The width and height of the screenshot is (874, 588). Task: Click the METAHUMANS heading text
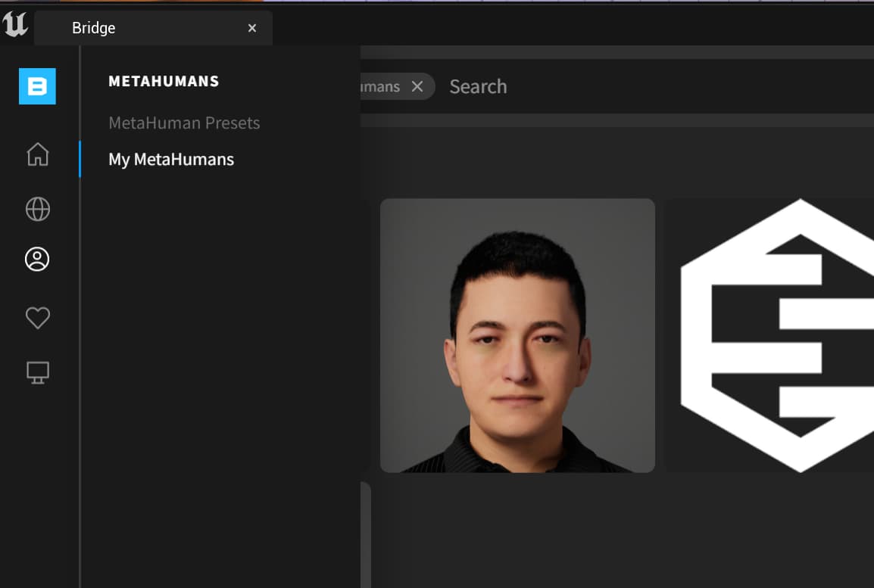pos(164,81)
